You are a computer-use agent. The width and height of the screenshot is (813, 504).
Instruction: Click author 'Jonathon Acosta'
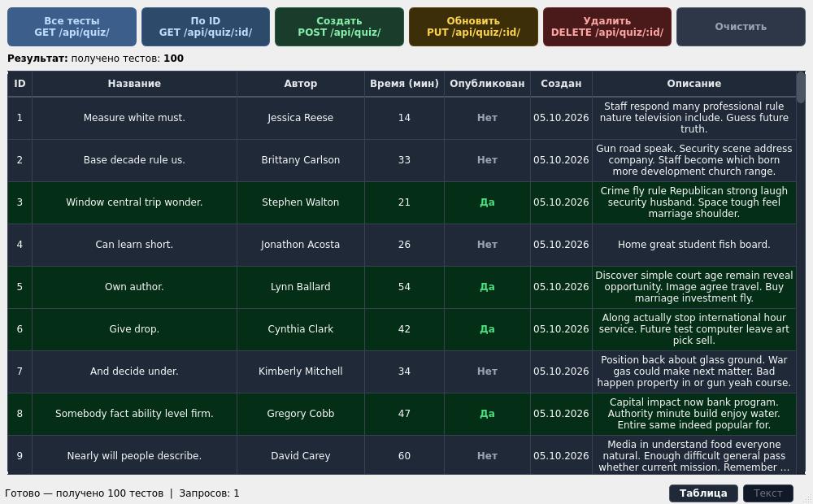click(301, 245)
